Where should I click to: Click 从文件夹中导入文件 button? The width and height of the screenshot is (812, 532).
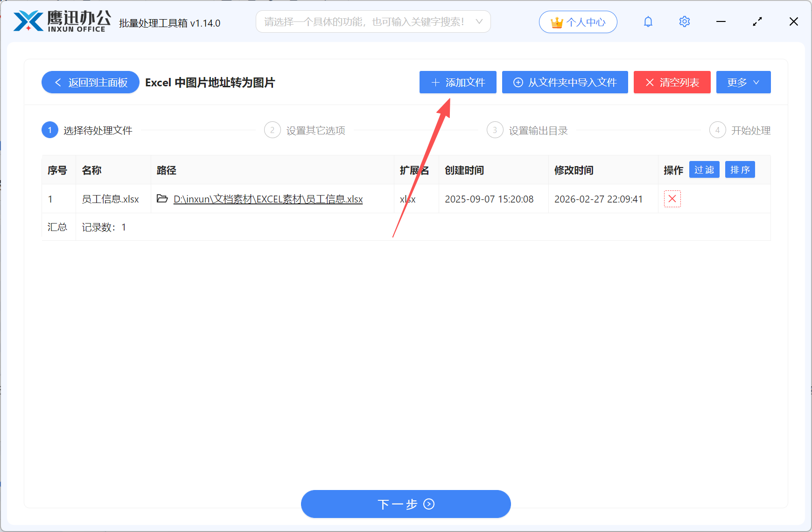[x=565, y=82]
